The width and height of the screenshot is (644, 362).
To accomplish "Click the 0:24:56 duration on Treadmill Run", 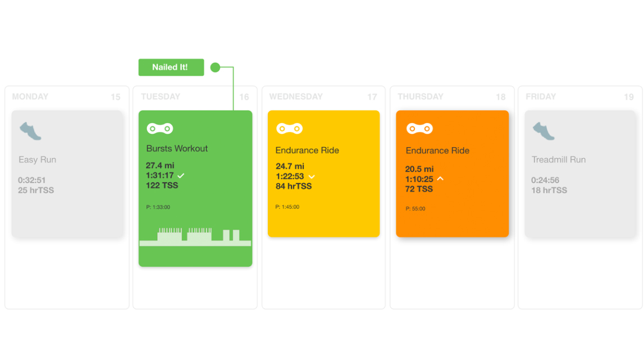I will pos(545,180).
